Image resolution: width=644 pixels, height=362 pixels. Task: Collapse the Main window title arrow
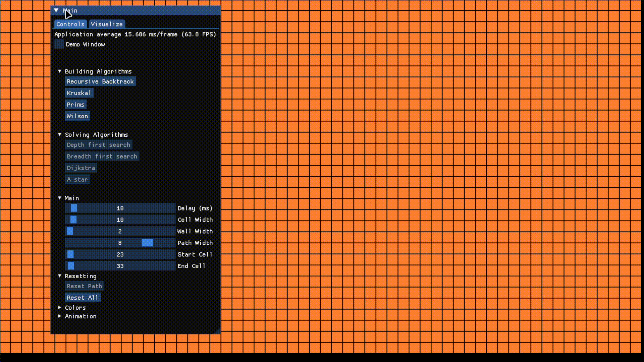56,10
